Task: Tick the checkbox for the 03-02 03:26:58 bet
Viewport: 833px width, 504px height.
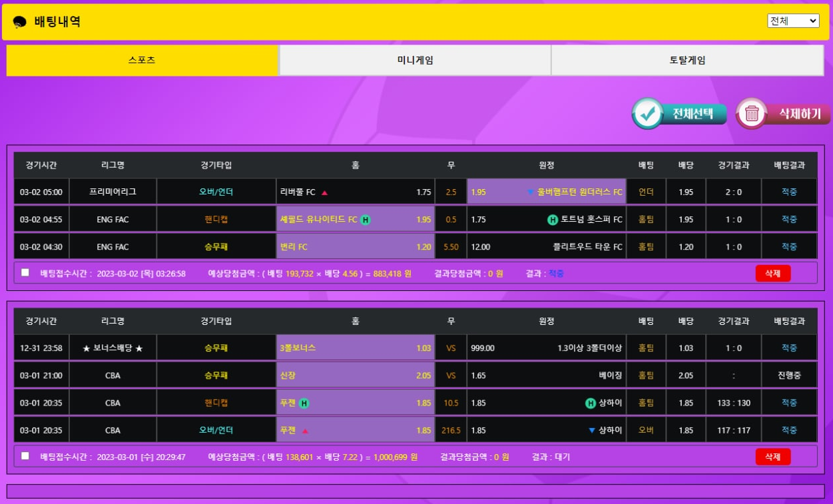Action: coord(25,272)
